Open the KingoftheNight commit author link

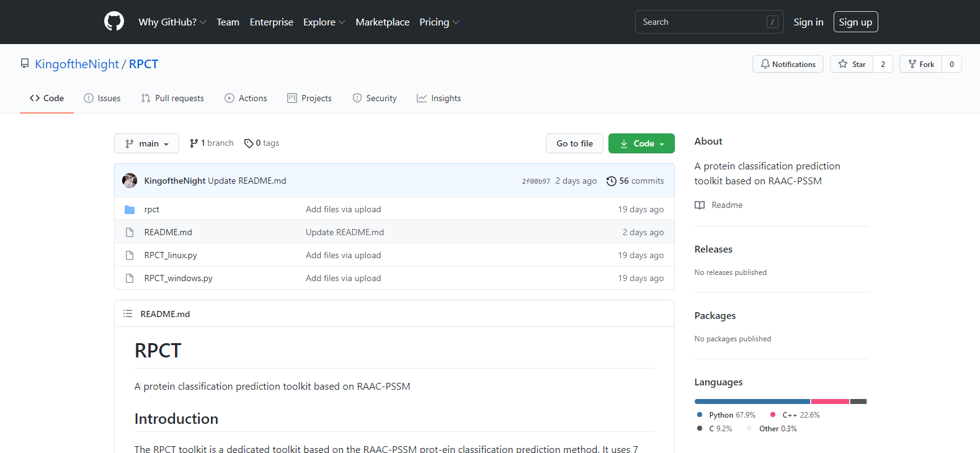(x=175, y=181)
